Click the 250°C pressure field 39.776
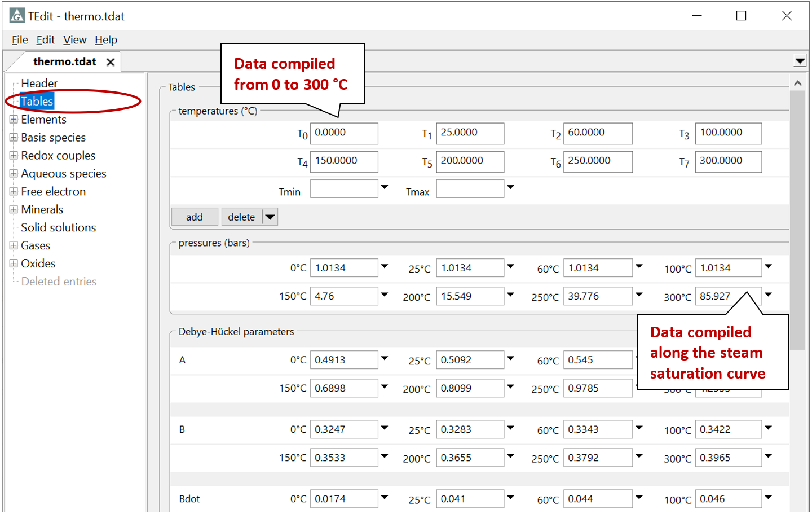Screen dimensions: 812x514 598,296
